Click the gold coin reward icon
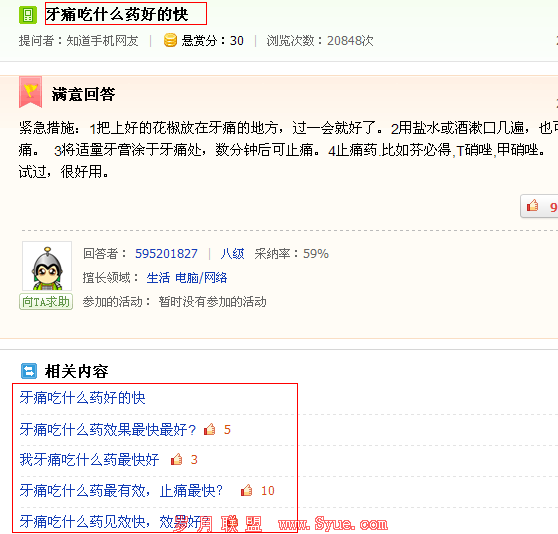Image resolution: width=558 pixels, height=534 pixels. (170, 40)
